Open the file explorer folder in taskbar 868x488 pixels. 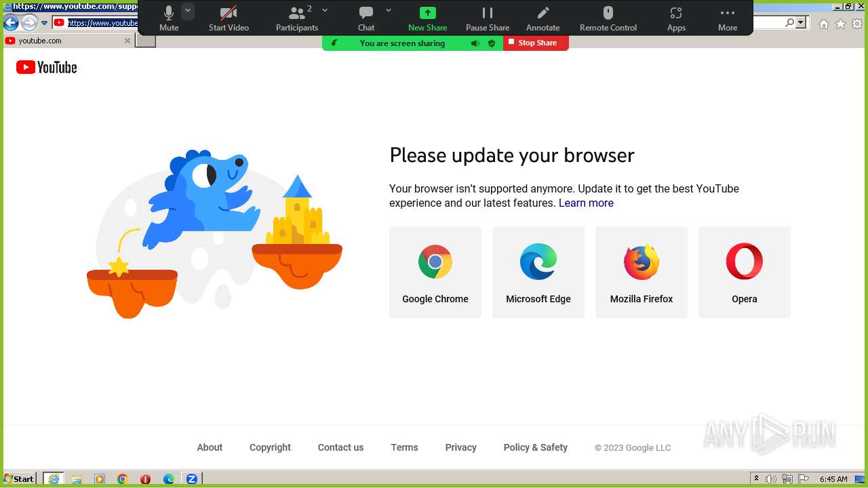(77, 479)
